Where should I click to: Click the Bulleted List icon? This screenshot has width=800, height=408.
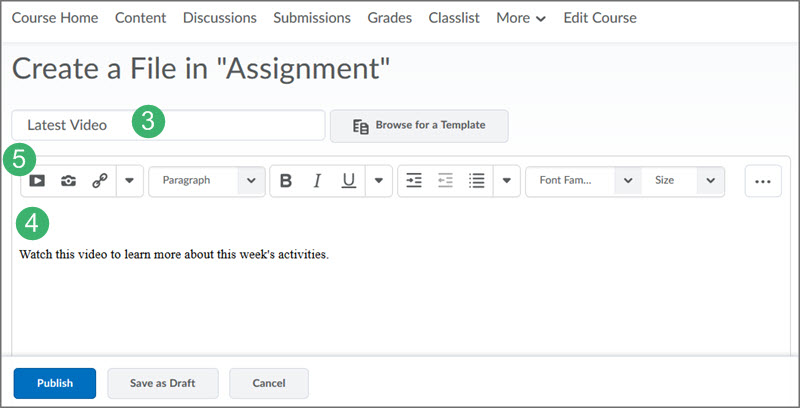[x=477, y=181]
